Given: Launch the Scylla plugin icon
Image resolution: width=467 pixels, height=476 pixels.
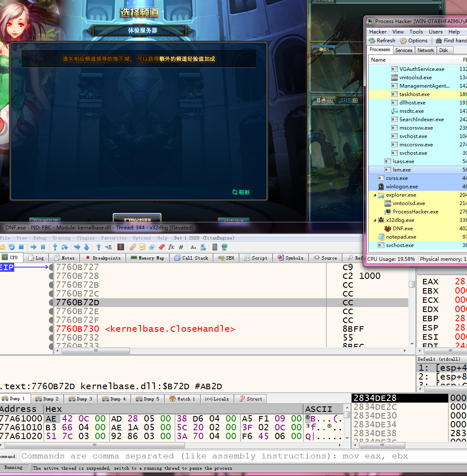Looking at the screenshot, I should [x=120, y=247].
